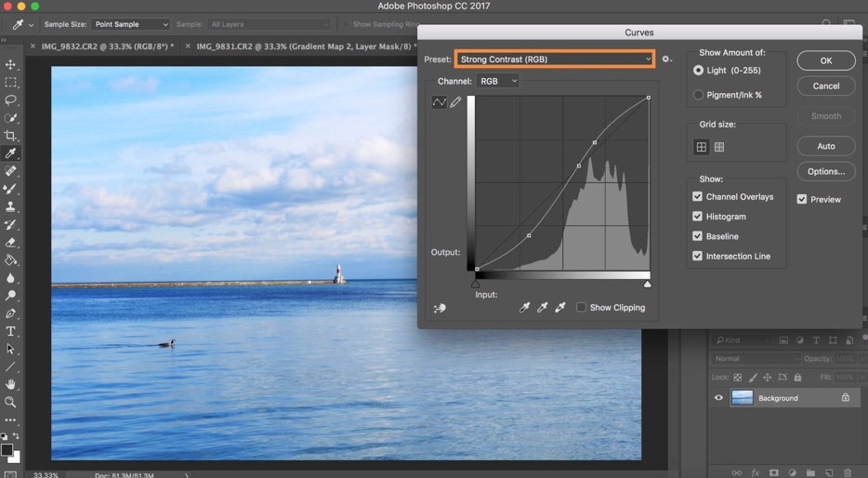Switch to the IMG_9832.CR2 document tab
This screenshot has height=478, width=868.
[x=108, y=46]
